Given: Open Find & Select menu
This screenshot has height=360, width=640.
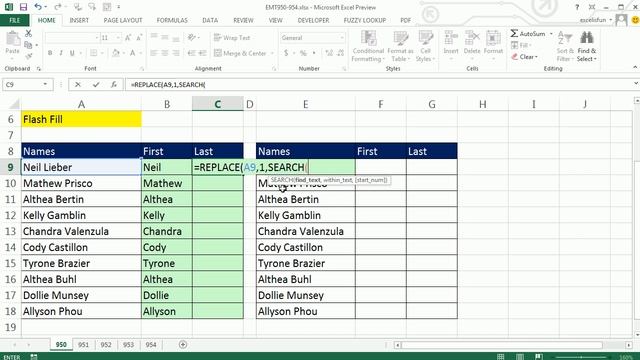Looking at the screenshot, I should point(587,46).
